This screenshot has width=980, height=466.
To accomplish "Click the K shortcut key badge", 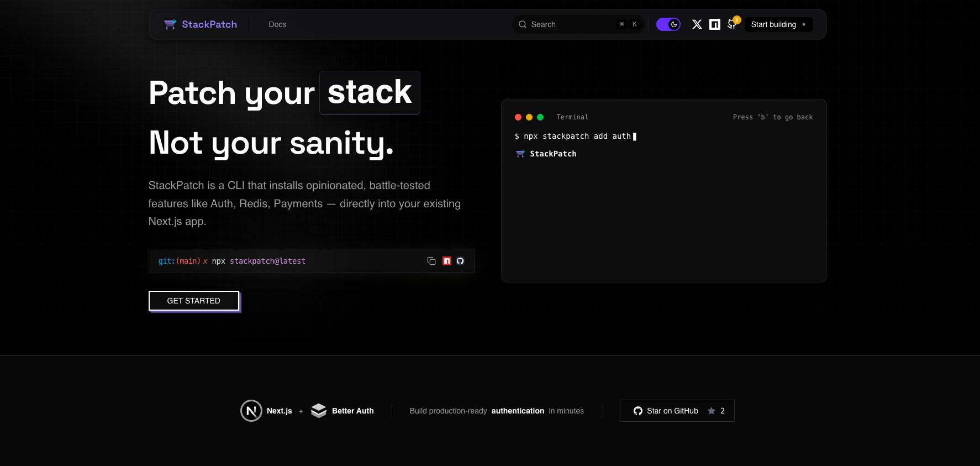I will click(635, 24).
